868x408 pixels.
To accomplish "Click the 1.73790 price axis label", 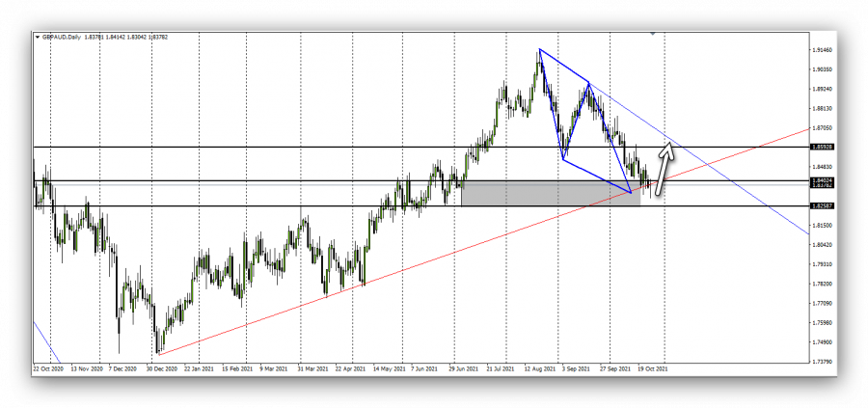I will pos(823,361).
